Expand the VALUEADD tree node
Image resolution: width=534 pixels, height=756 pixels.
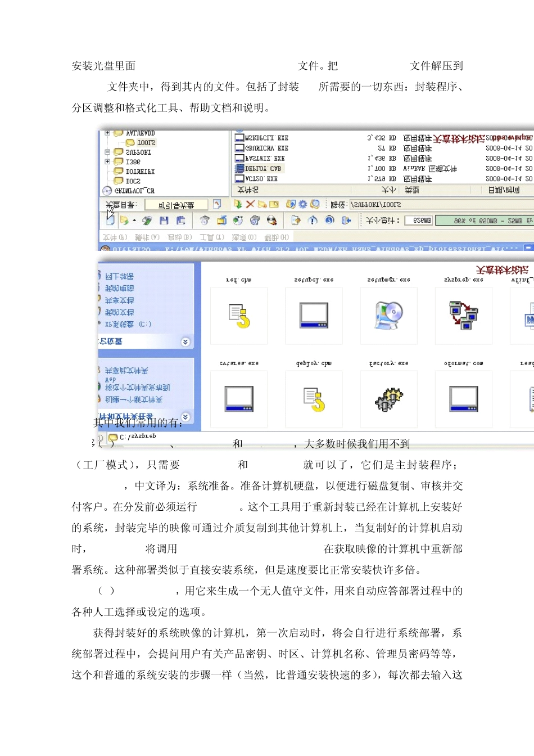click(x=107, y=133)
